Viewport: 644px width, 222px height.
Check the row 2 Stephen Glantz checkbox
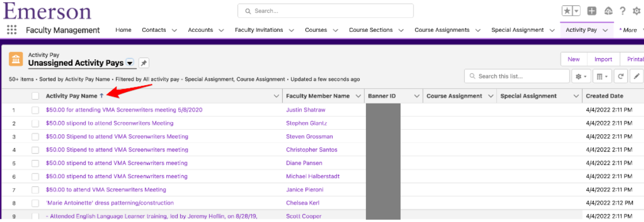[35, 123]
